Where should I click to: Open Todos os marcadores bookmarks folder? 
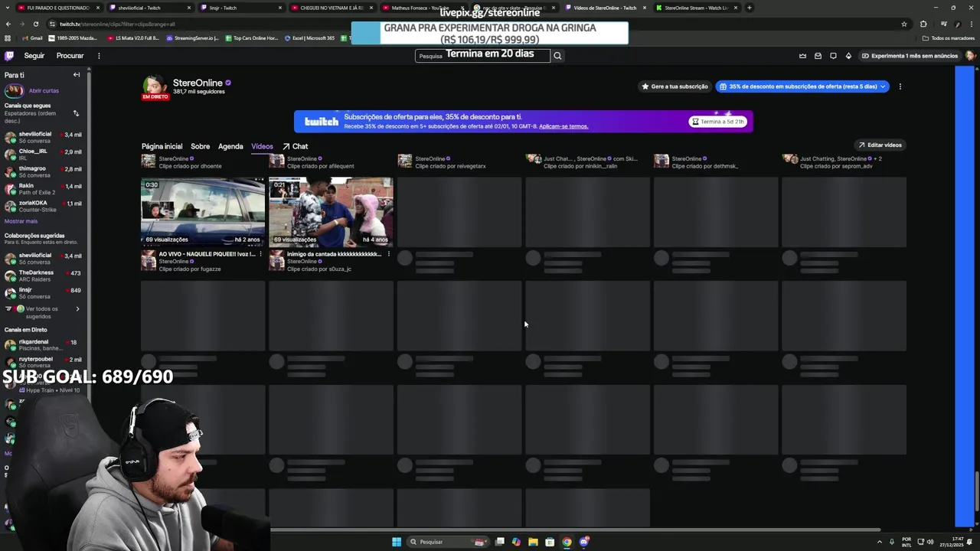(x=949, y=38)
